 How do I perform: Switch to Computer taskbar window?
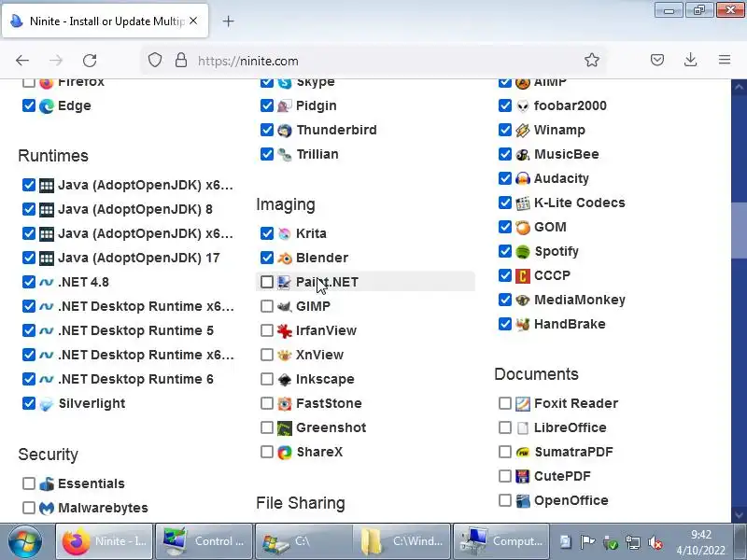pyautogui.click(x=501, y=541)
